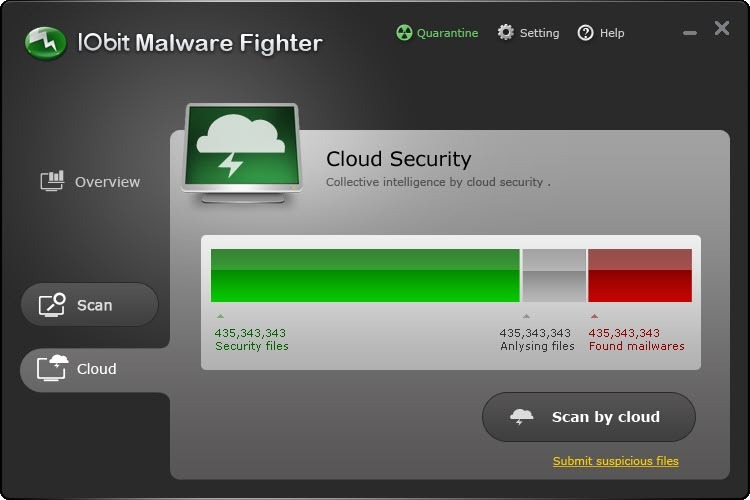750x500 pixels.
Task: Select the Cloud tab
Action: pyautogui.click(x=95, y=369)
